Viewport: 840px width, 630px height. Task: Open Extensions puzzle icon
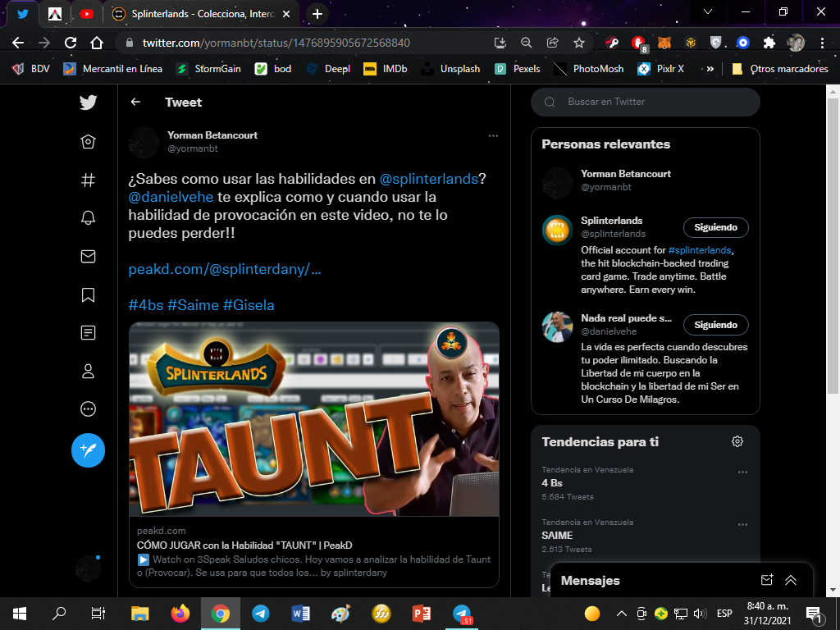pyautogui.click(x=769, y=43)
